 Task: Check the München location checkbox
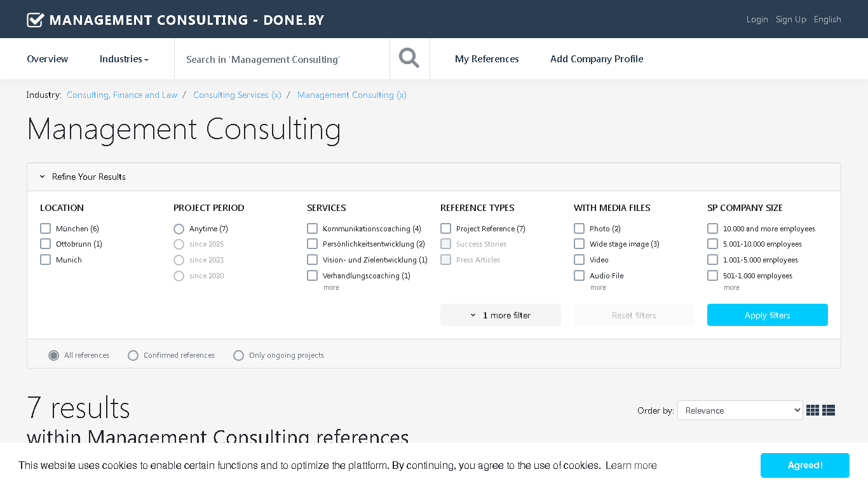pyautogui.click(x=45, y=228)
